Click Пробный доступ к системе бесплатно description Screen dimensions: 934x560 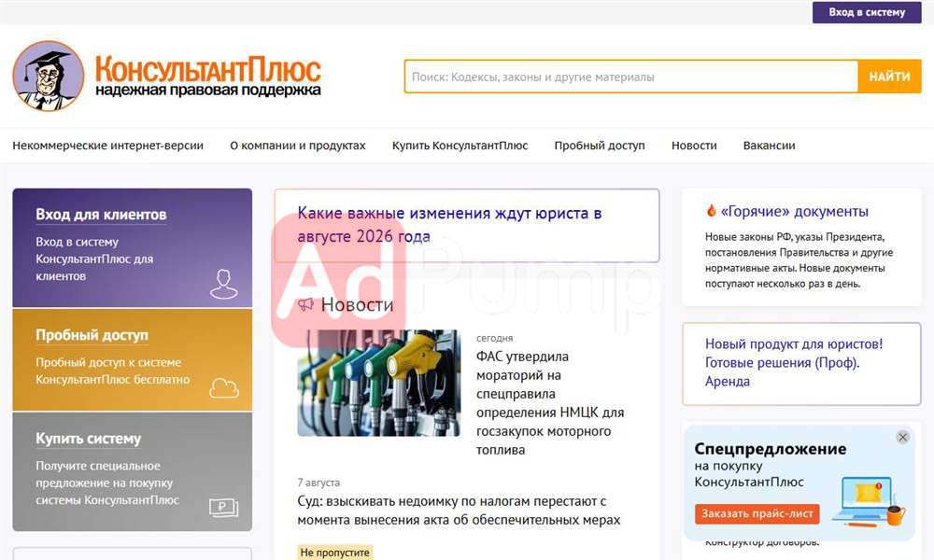click(x=113, y=371)
